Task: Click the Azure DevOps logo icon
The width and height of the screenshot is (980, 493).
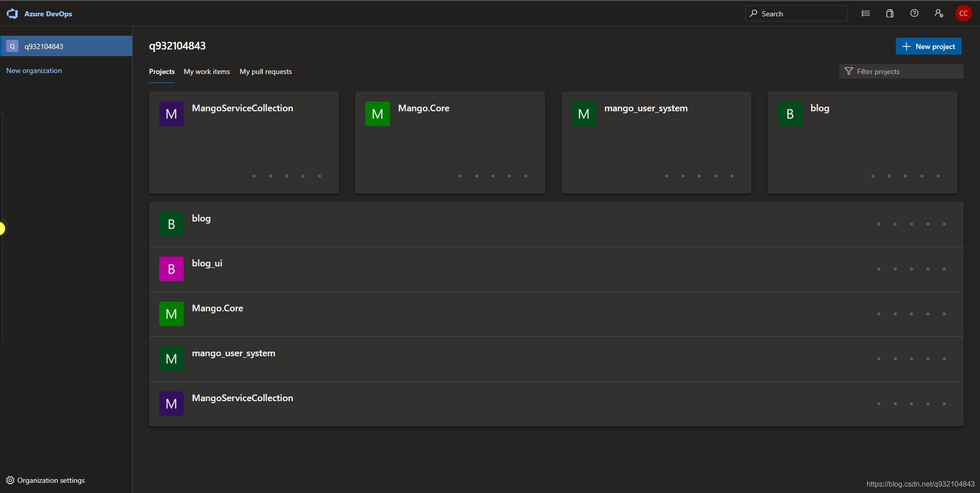Action: [12, 14]
